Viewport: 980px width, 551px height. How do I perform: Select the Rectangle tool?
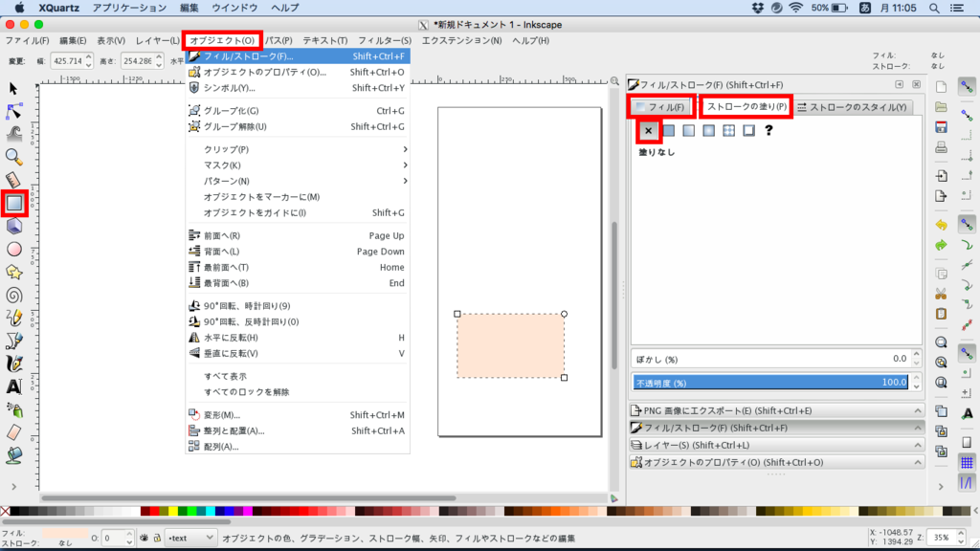pos(13,203)
